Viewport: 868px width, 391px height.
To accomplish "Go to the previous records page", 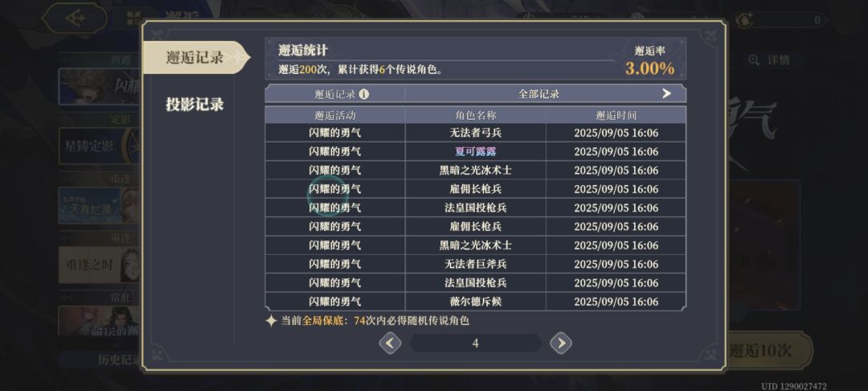I will coord(390,344).
